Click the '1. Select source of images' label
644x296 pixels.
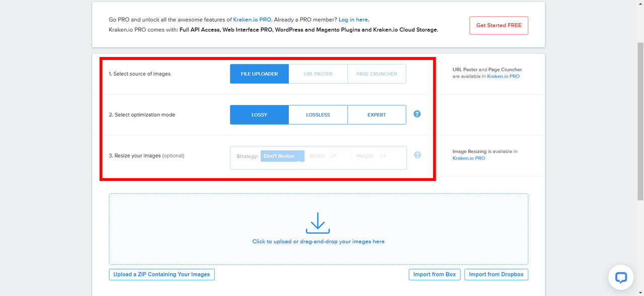pyautogui.click(x=140, y=74)
